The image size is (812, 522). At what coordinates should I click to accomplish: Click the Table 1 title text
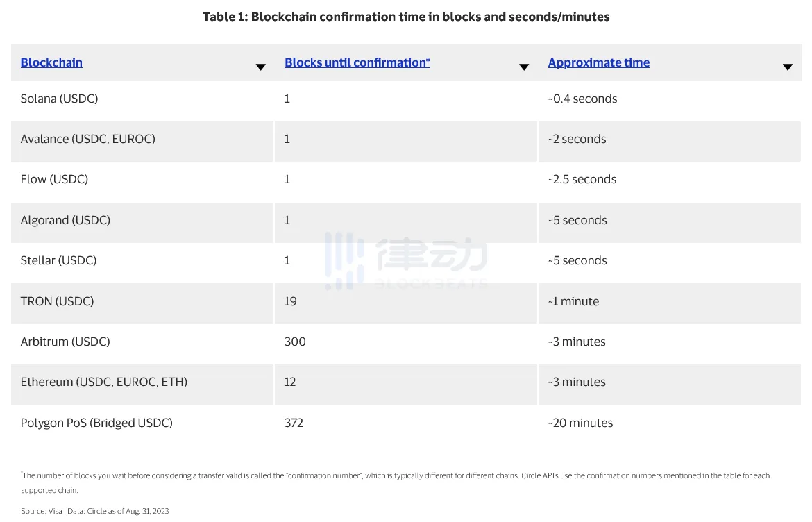pos(406,17)
